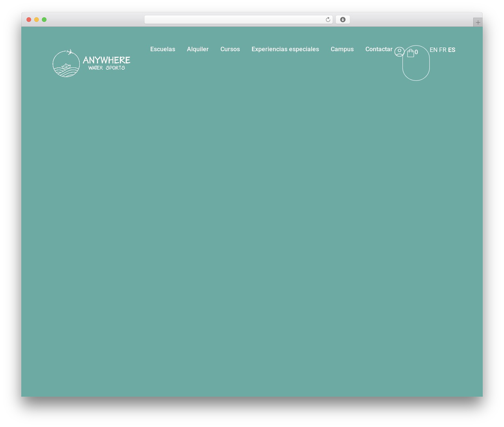Open Experiencias especiales menu
504x427 pixels.
pos(285,49)
